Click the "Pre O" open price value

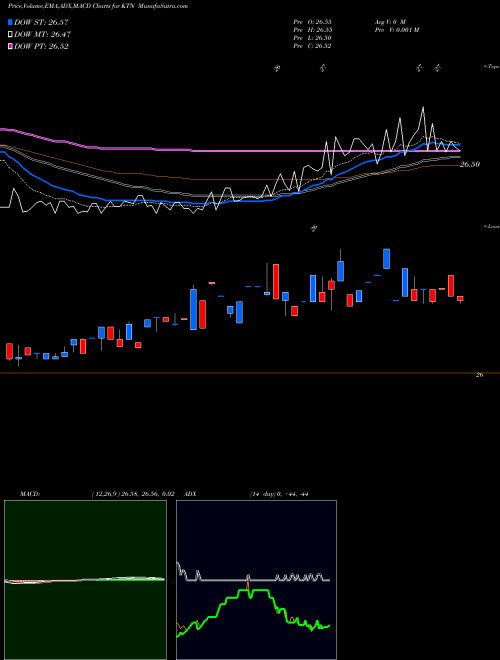(x=312, y=21)
